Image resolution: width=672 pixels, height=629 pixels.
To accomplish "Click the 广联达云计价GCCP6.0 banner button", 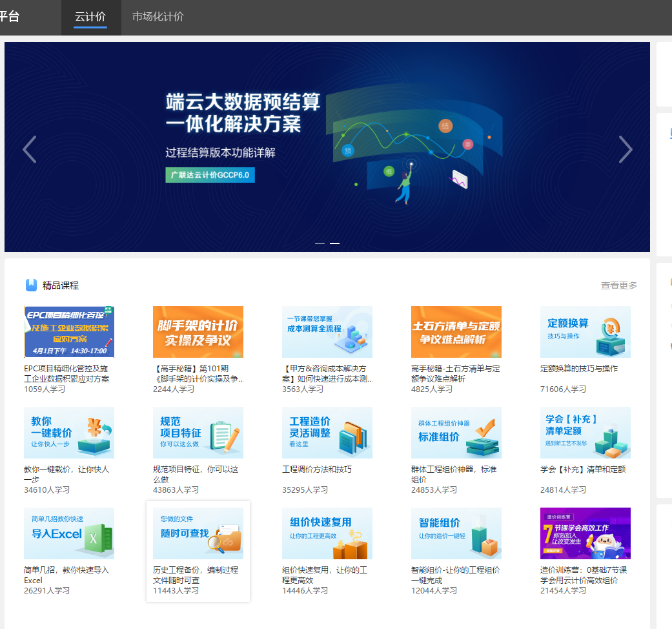I will click(210, 175).
